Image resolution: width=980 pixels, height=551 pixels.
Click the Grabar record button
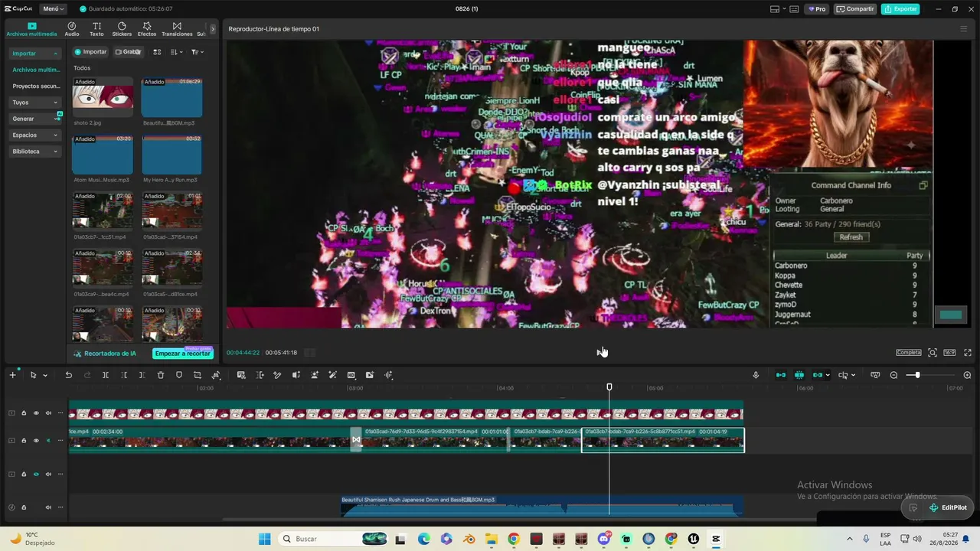[128, 52]
